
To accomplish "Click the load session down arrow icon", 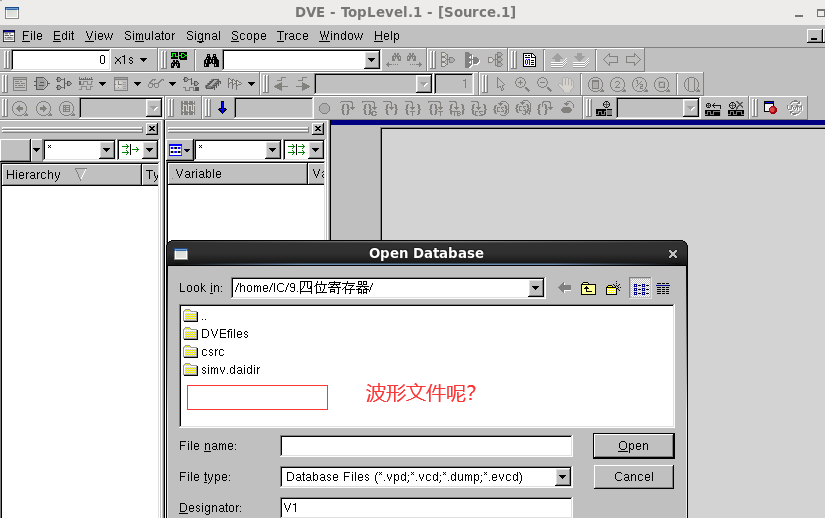I will point(581,60).
